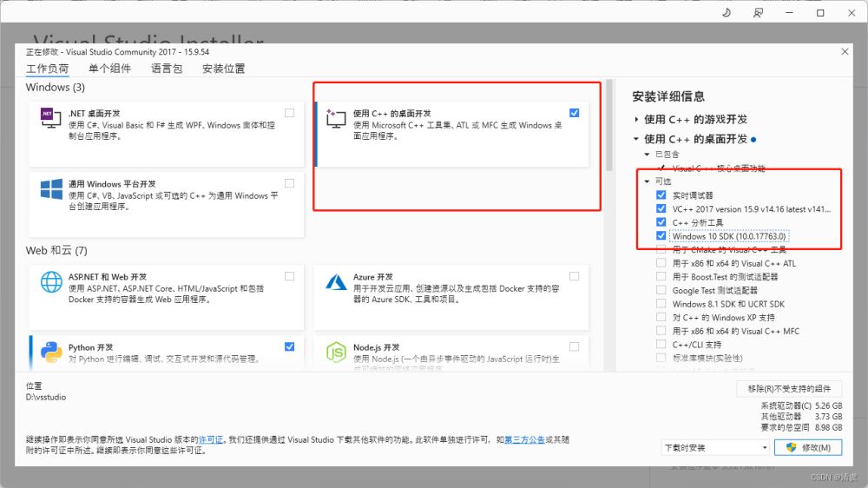The image size is (868, 488).
Task: Click the 安装详细信息 heading
Action: click(668, 96)
